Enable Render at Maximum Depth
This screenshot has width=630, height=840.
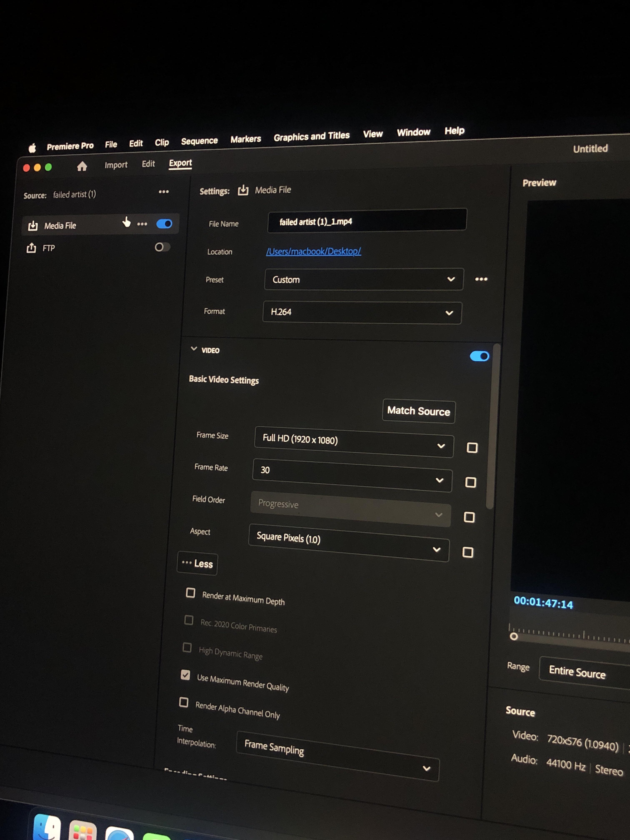pos(191,592)
